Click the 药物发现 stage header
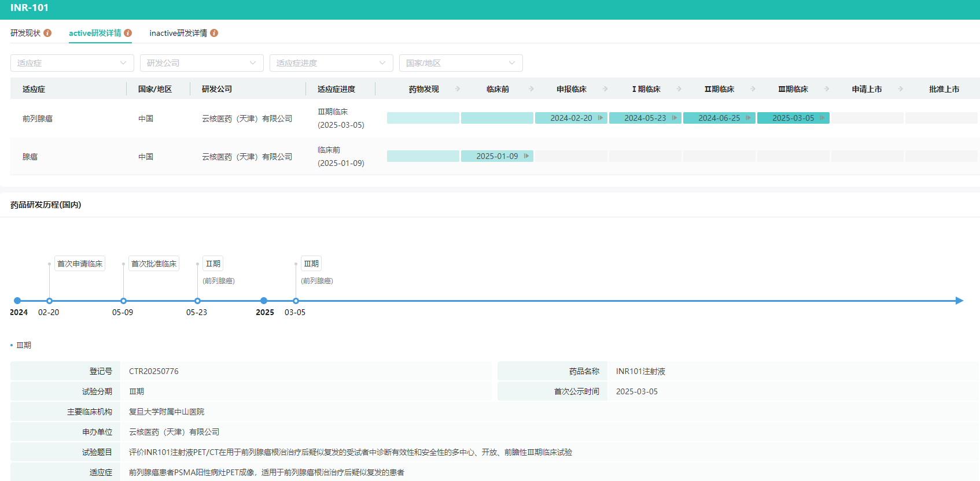The width and height of the screenshot is (980, 481). coord(423,89)
